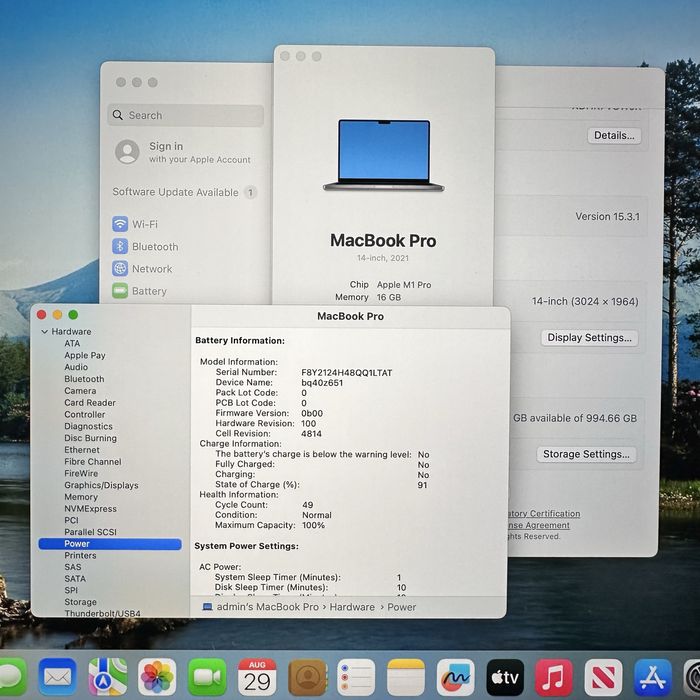Click the System Settings search field

tap(185, 115)
